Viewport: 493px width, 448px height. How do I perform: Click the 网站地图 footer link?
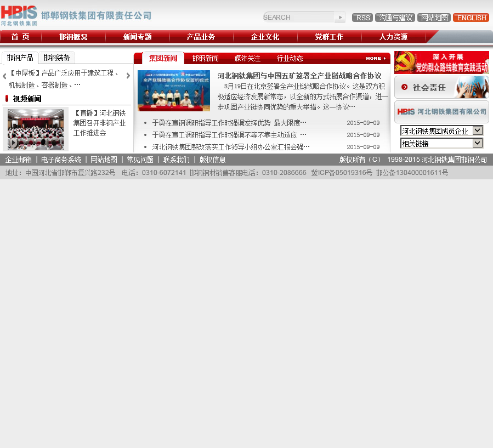coord(104,160)
